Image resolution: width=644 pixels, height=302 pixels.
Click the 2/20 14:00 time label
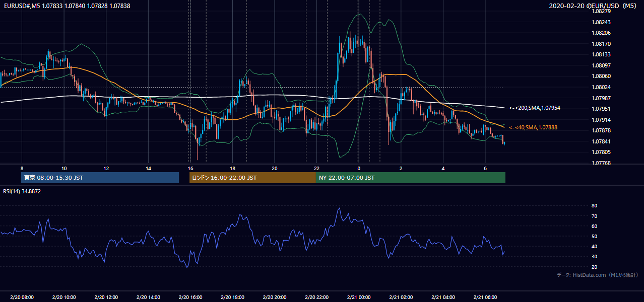point(148,297)
